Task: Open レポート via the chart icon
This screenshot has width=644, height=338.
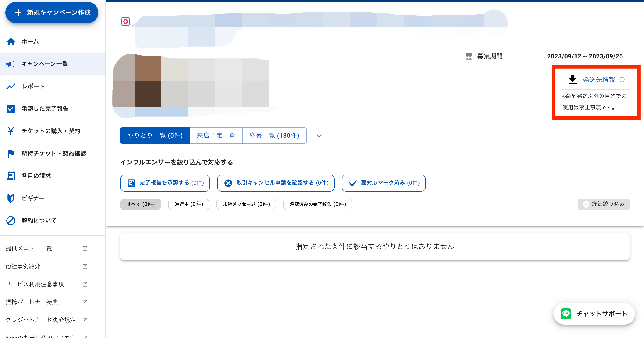Action: coord(11,86)
